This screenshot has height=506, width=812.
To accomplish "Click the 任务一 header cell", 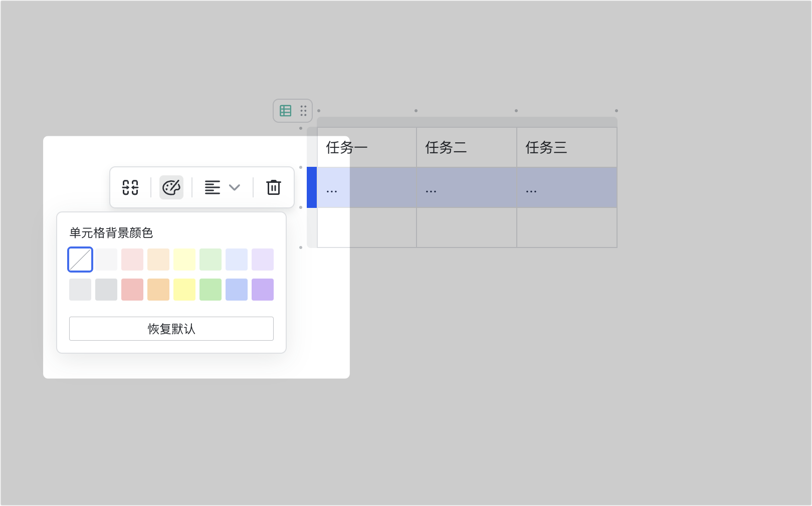I will point(366,147).
